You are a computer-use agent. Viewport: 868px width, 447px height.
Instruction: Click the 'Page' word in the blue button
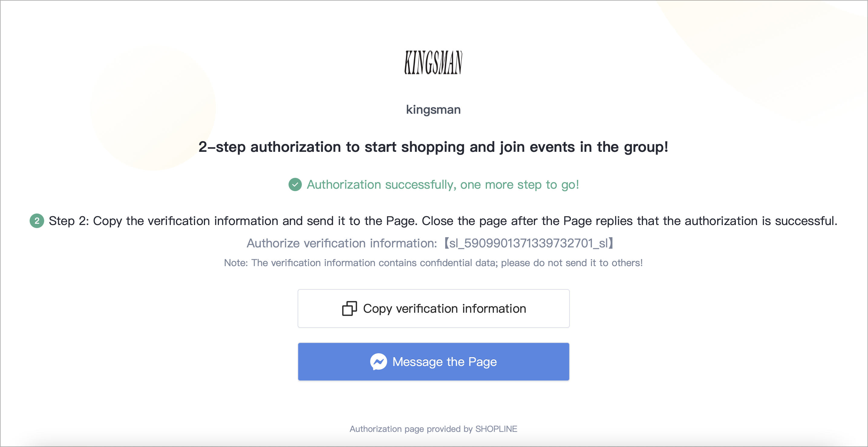(x=482, y=362)
